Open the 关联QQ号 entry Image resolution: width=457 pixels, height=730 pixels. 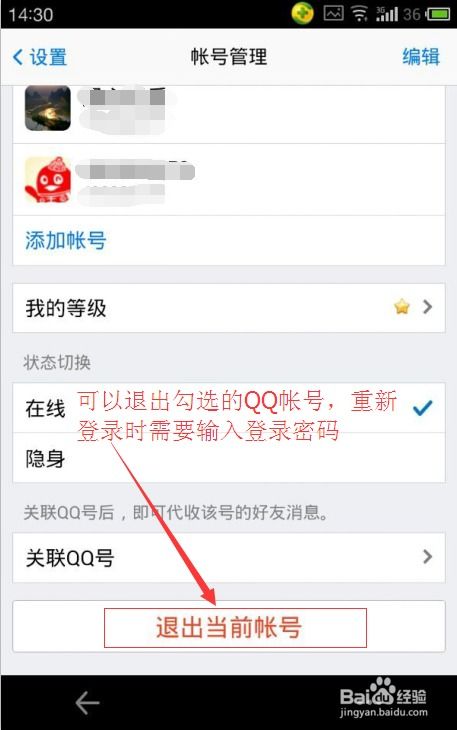(x=228, y=558)
